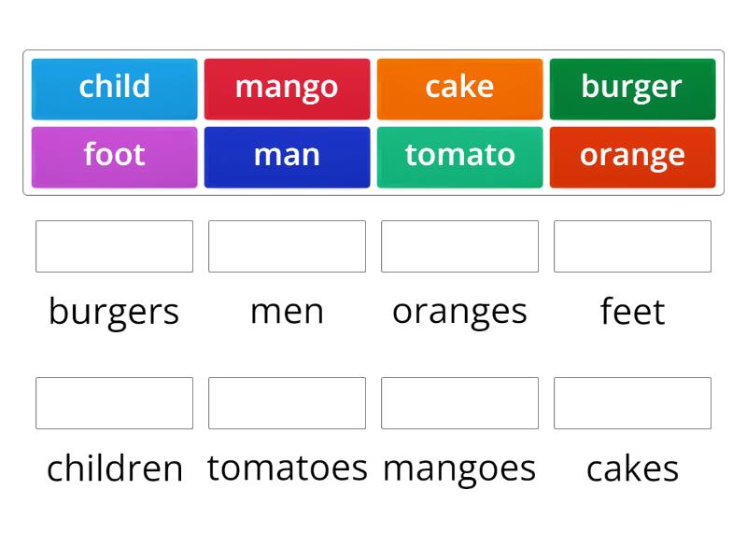Click the answer box above 'oranges'
This screenshot has height=560, width=747.
(x=459, y=246)
